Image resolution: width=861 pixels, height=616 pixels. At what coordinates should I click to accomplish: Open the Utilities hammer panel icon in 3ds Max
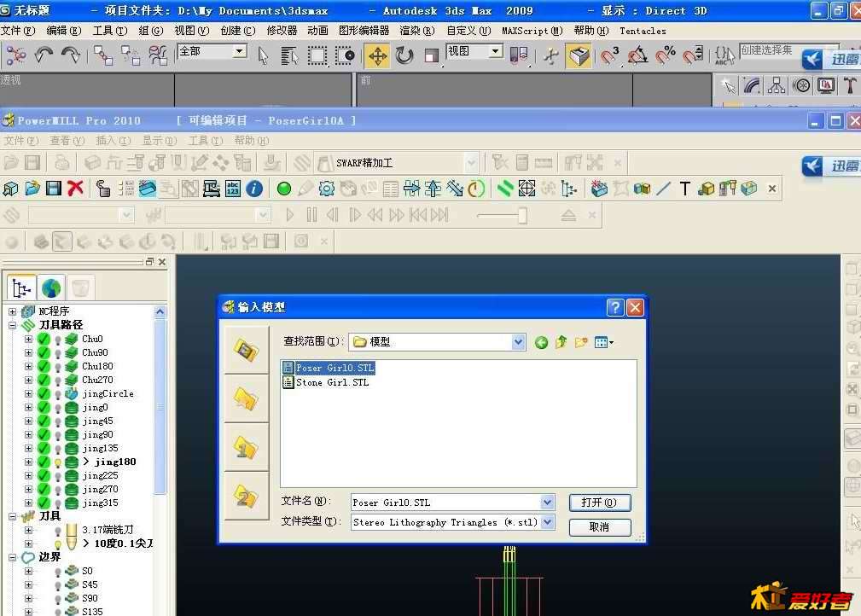pyautogui.click(x=851, y=85)
